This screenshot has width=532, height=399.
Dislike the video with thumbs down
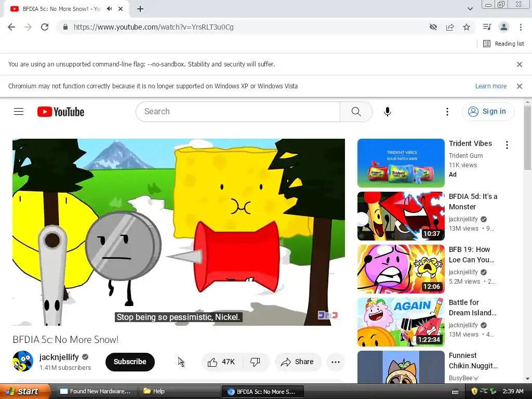pos(255,362)
